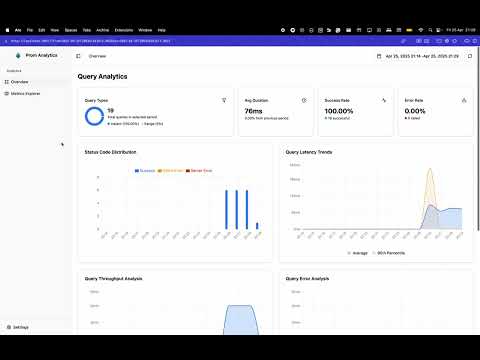Click the 76ms average duration value
480x360 pixels.
coord(253,111)
